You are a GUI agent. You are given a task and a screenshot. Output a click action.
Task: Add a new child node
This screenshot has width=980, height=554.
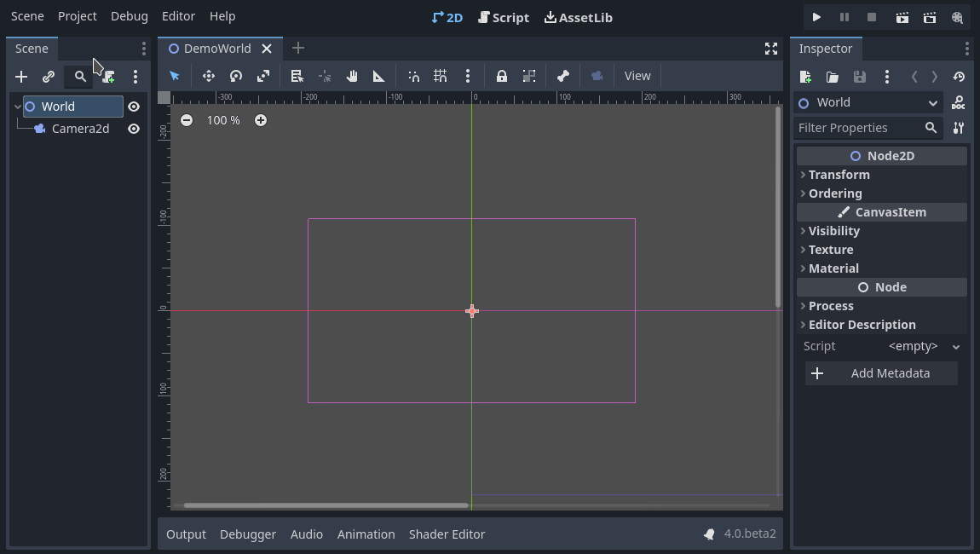point(21,77)
